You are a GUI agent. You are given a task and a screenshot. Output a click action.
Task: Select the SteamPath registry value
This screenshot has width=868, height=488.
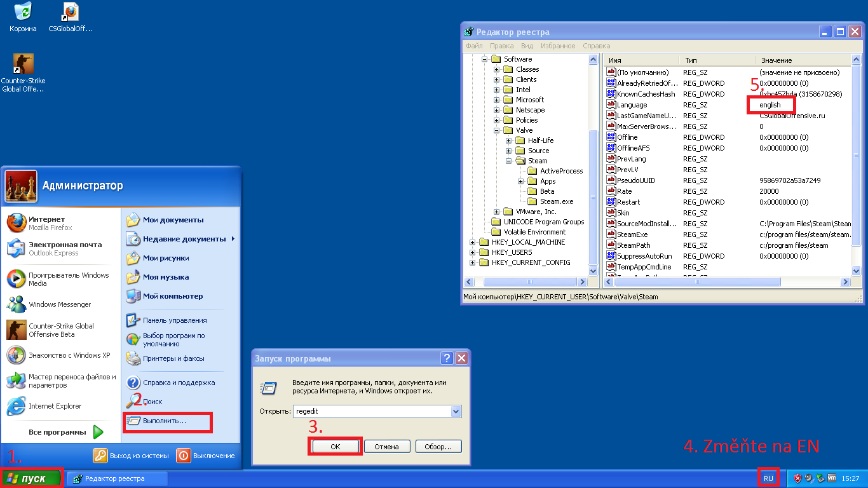coord(629,245)
